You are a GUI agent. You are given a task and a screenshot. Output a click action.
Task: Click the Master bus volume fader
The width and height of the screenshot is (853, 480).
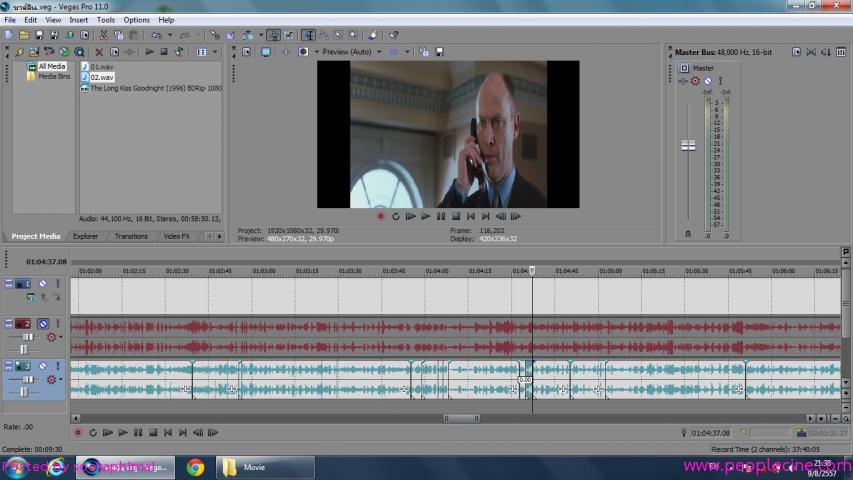point(688,145)
